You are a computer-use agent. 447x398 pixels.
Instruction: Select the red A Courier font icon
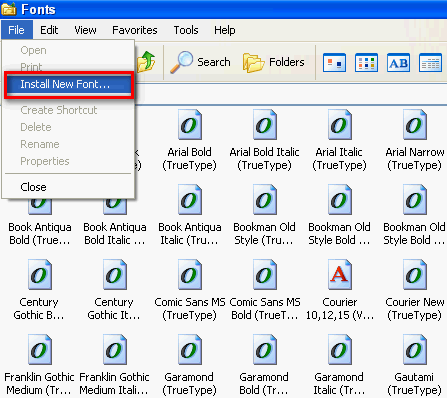click(x=340, y=275)
